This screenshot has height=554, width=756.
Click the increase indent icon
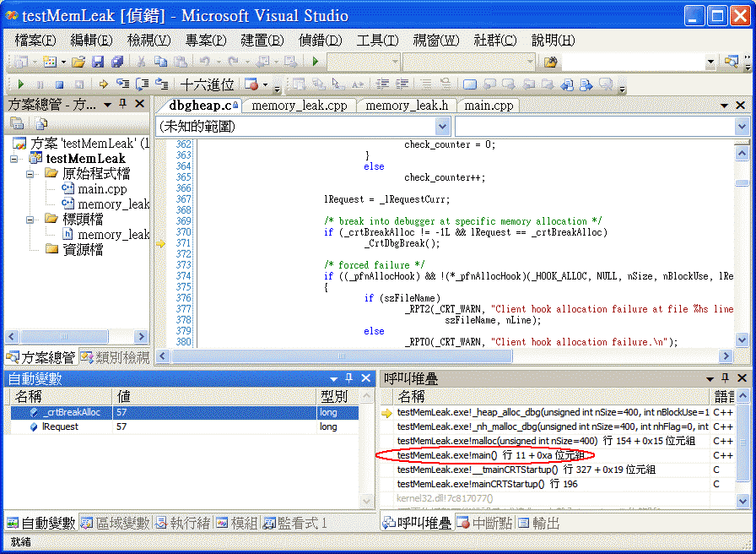(402, 84)
